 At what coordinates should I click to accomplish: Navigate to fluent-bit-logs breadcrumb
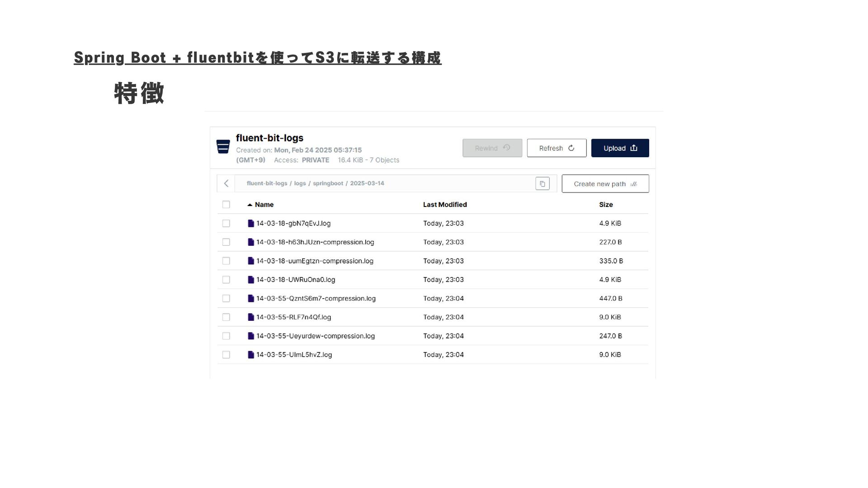[267, 183]
